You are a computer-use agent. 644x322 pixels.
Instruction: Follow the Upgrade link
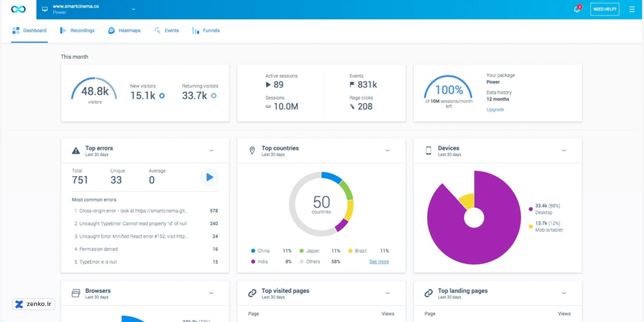pyautogui.click(x=495, y=109)
